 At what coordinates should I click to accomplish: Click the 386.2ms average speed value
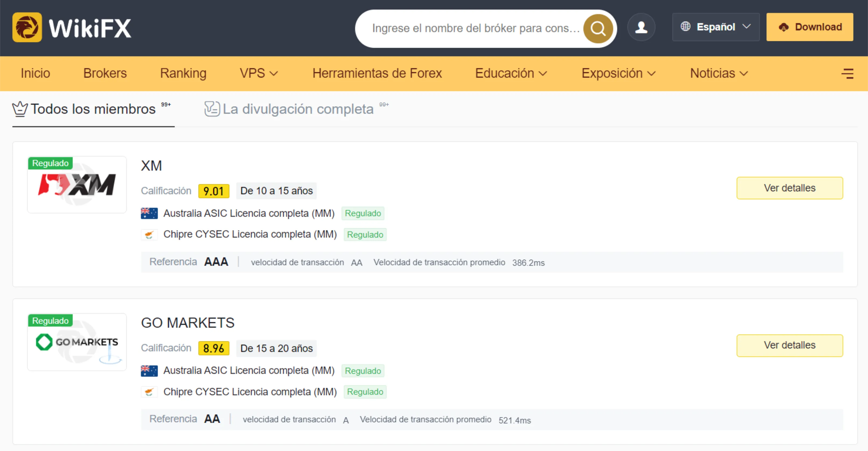pos(528,263)
